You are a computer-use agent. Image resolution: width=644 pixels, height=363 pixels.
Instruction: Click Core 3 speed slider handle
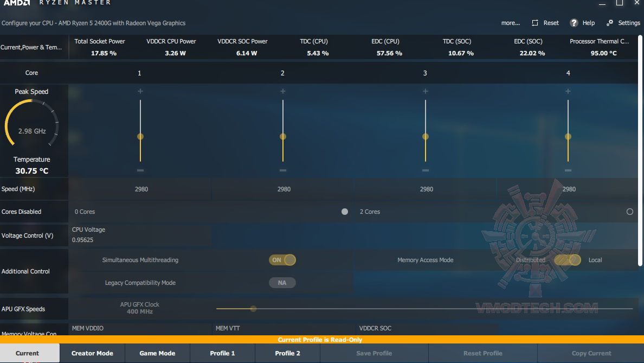(426, 137)
